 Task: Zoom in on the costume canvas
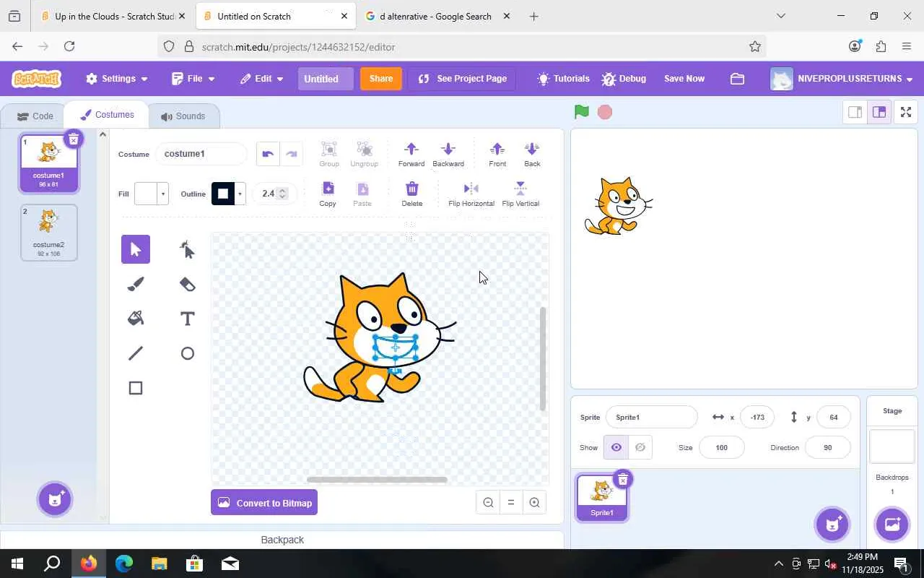click(534, 503)
